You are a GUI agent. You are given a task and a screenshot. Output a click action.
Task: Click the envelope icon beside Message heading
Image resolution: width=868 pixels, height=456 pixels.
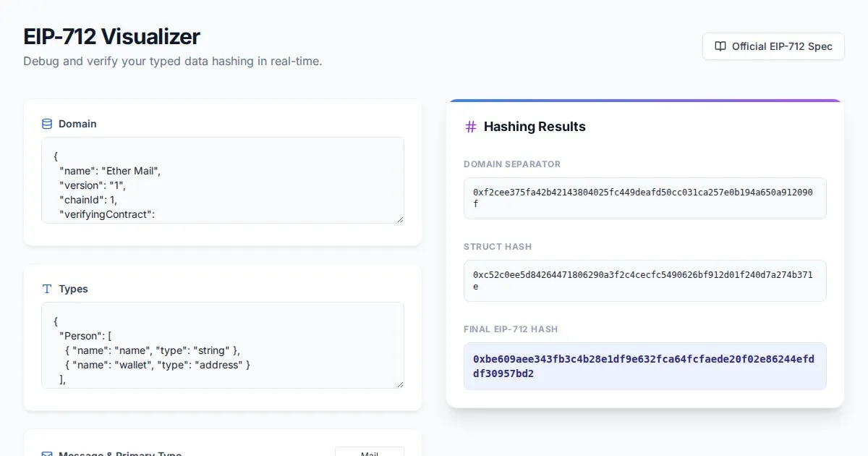47,454
